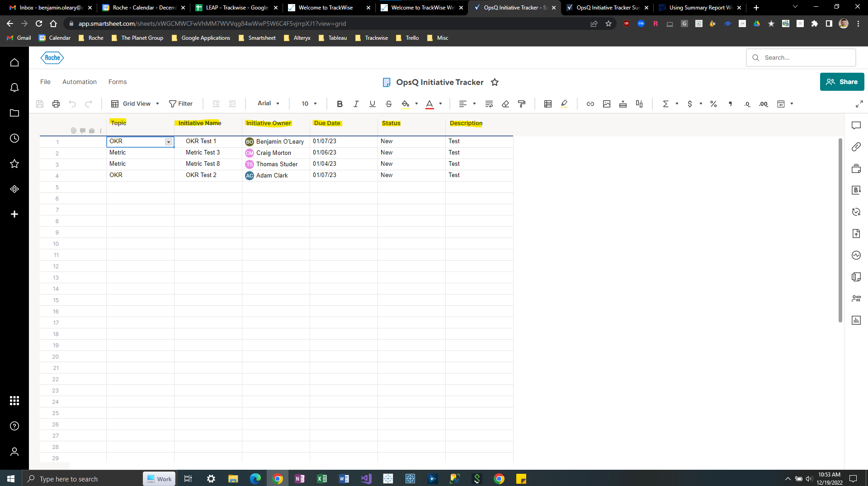Select the Due Date column header
Screen dimensions: 868x486
(x=327, y=123)
